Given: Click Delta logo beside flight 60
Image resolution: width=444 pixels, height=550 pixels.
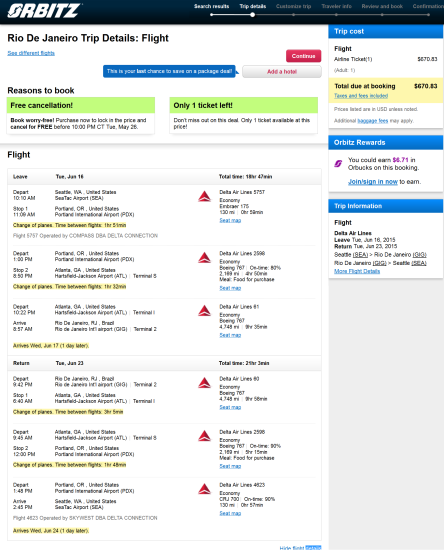Looking at the screenshot, I should click(204, 383).
